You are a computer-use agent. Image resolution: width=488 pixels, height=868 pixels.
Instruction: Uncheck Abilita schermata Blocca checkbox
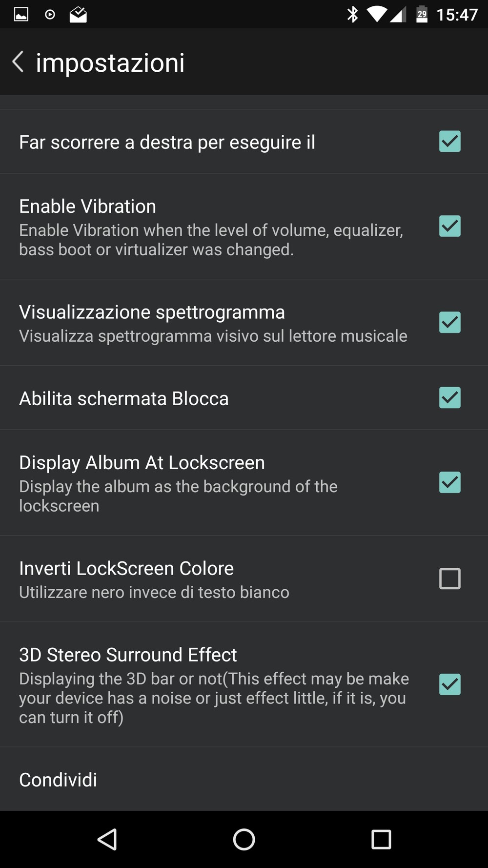449,397
